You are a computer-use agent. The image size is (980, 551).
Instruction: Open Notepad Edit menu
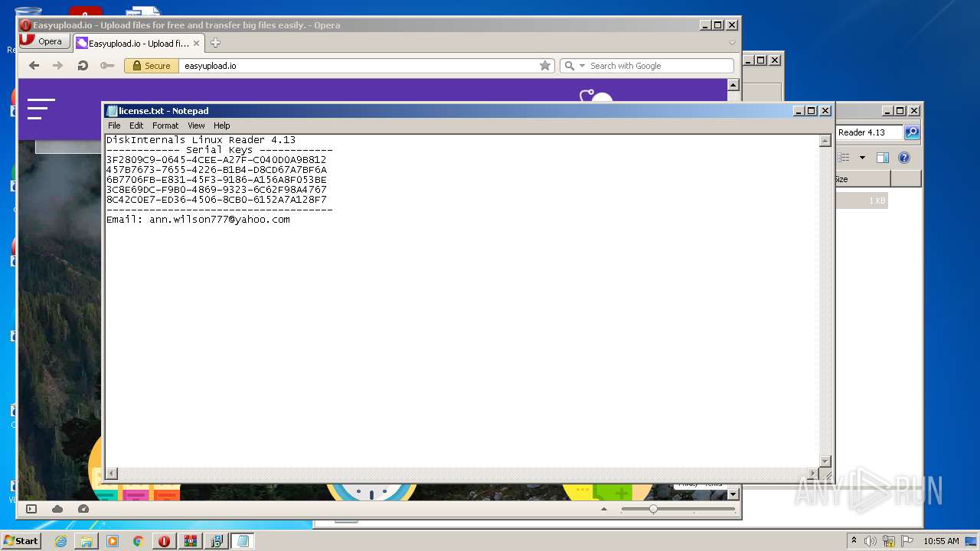[x=136, y=126]
